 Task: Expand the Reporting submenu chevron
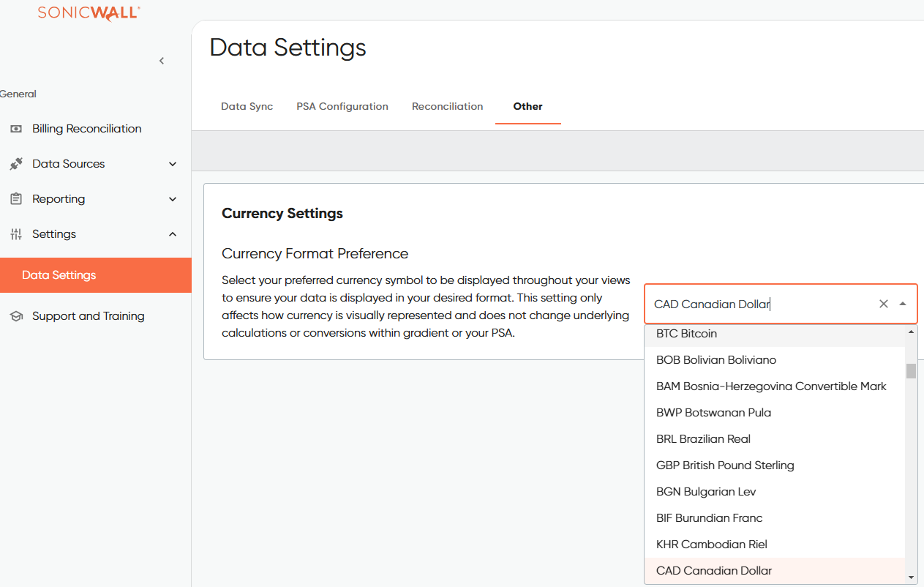tap(173, 199)
